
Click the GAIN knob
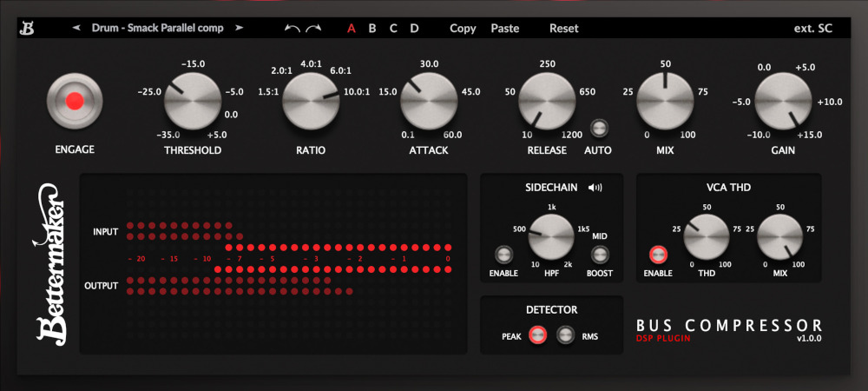(x=783, y=102)
